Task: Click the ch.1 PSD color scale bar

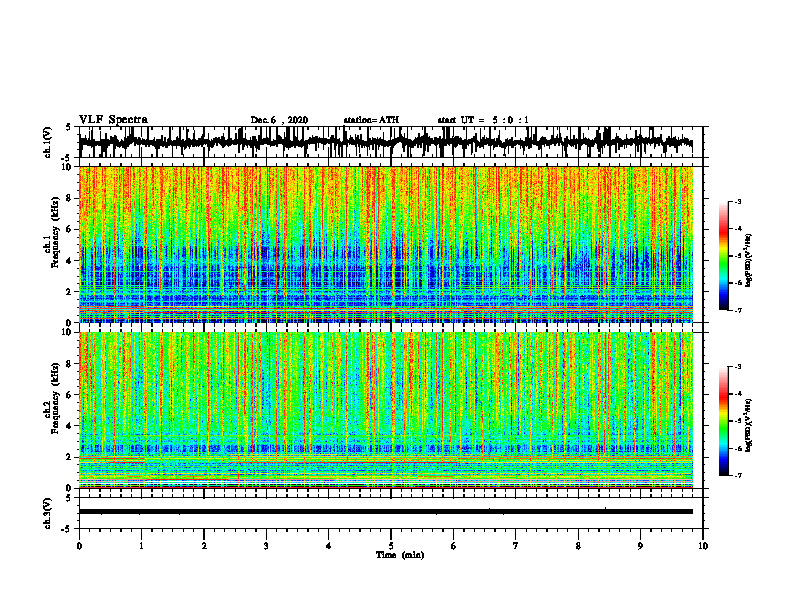Action: coord(723,256)
